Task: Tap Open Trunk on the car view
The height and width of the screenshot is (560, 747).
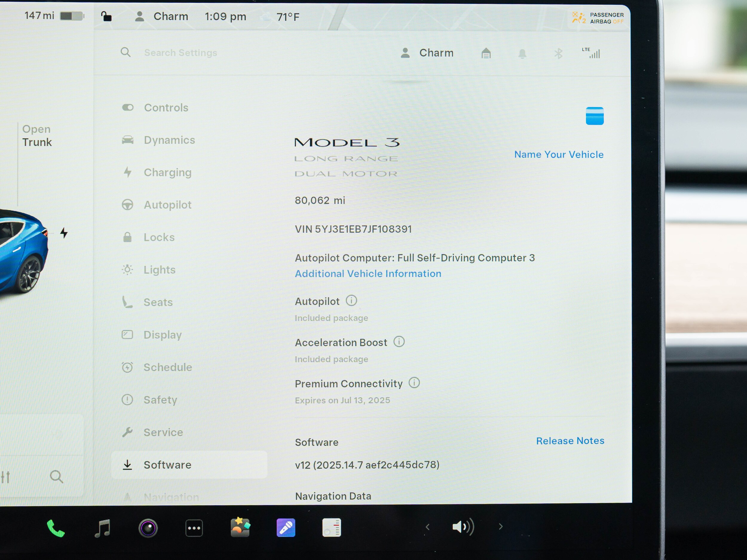Action: point(37,136)
